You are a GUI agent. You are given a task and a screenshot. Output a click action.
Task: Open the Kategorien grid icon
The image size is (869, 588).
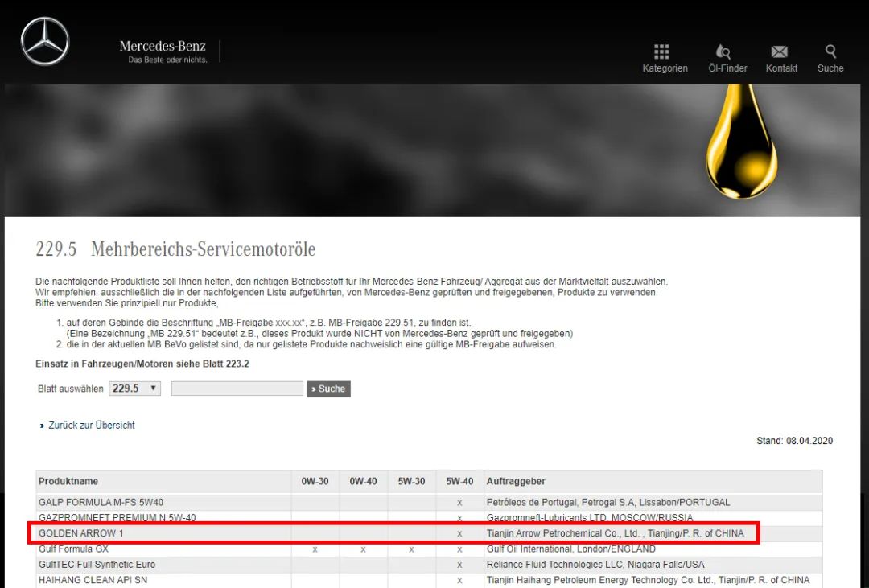click(x=661, y=51)
